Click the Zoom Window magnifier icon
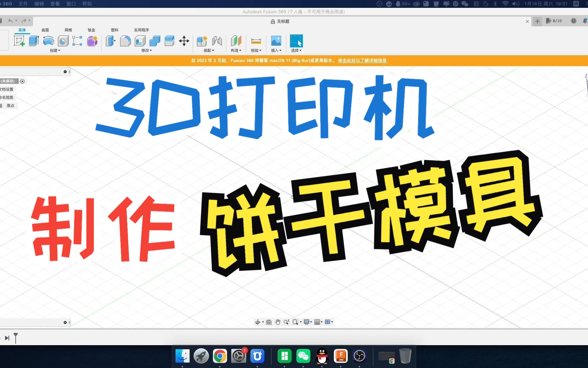This screenshot has width=588, height=368. point(295,322)
